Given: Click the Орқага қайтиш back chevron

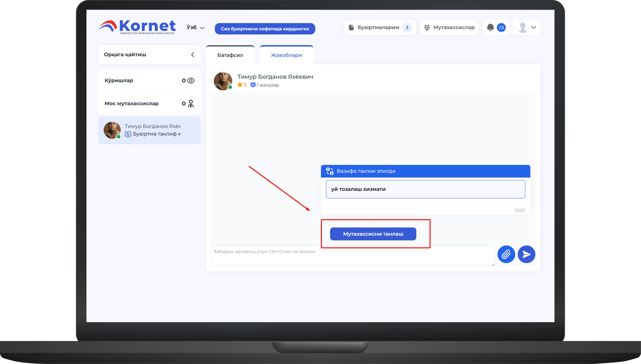Looking at the screenshot, I should [192, 54].
